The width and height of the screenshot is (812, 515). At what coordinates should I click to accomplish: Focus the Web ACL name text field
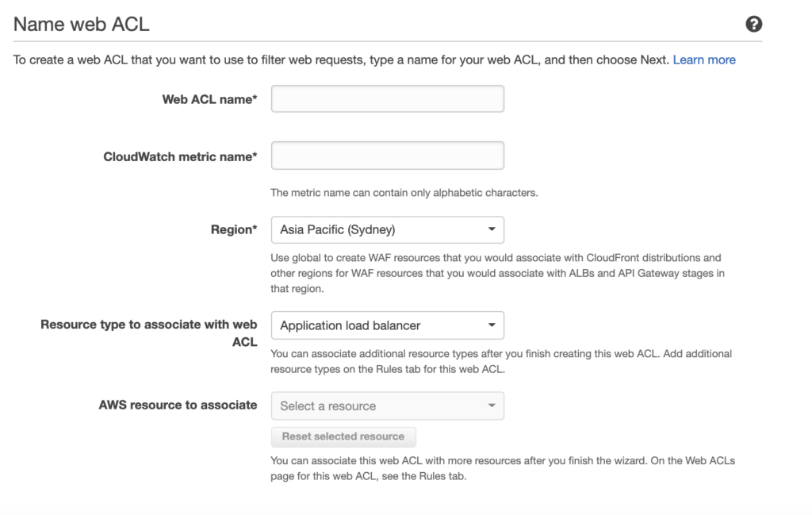pyautogui.click(x=388, y=99)
